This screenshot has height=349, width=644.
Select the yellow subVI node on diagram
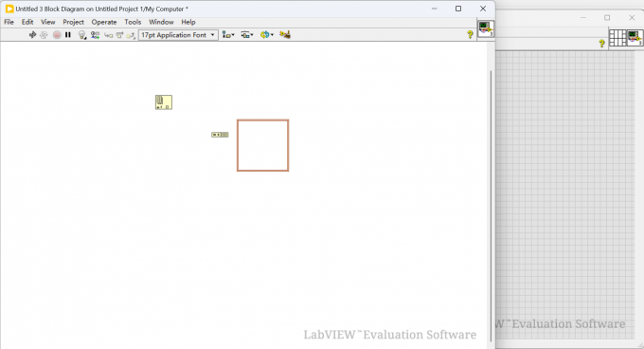(x=164, y=102)
